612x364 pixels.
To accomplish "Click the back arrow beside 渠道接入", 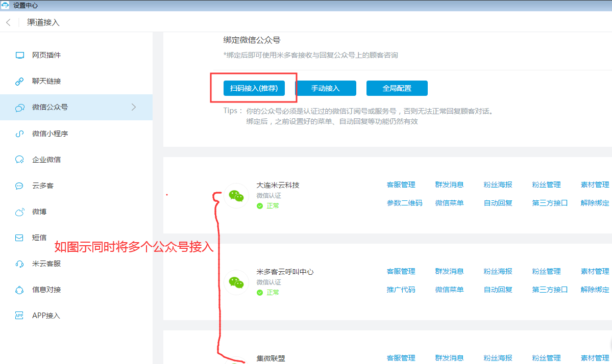I will point(8,22).
